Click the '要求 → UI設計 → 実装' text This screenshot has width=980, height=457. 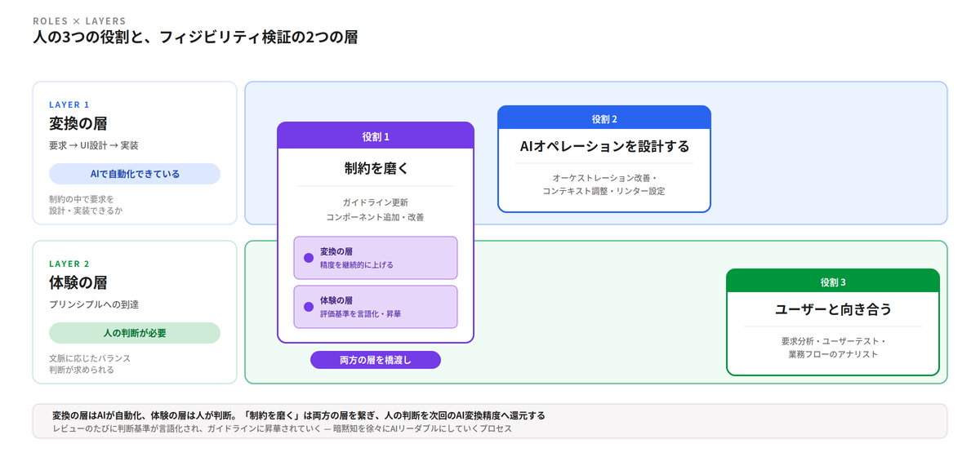coord(94,145)
